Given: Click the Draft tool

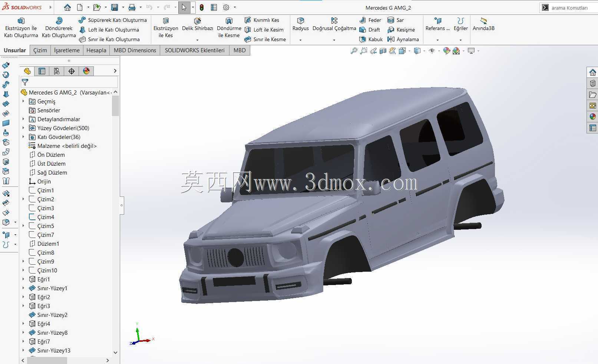Looking at the screenshot, I should coord(370,30).
